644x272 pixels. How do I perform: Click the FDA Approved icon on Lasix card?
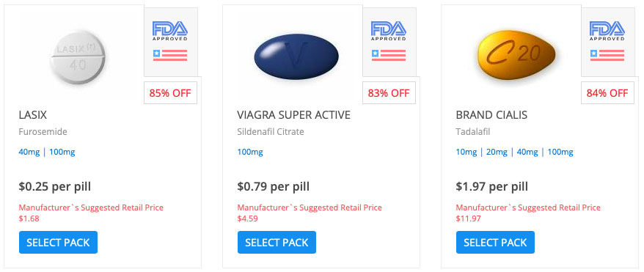pyautogui.click(x=170, y=31)
